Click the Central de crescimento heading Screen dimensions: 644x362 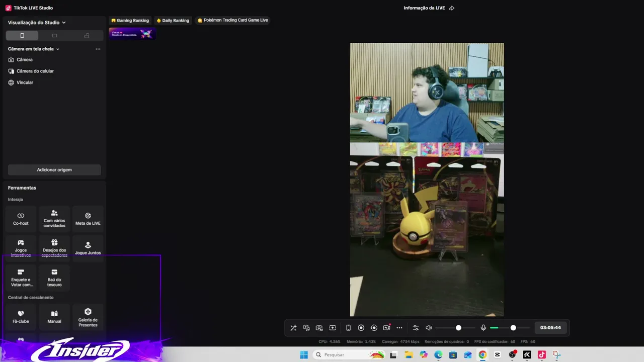(31, 298)
